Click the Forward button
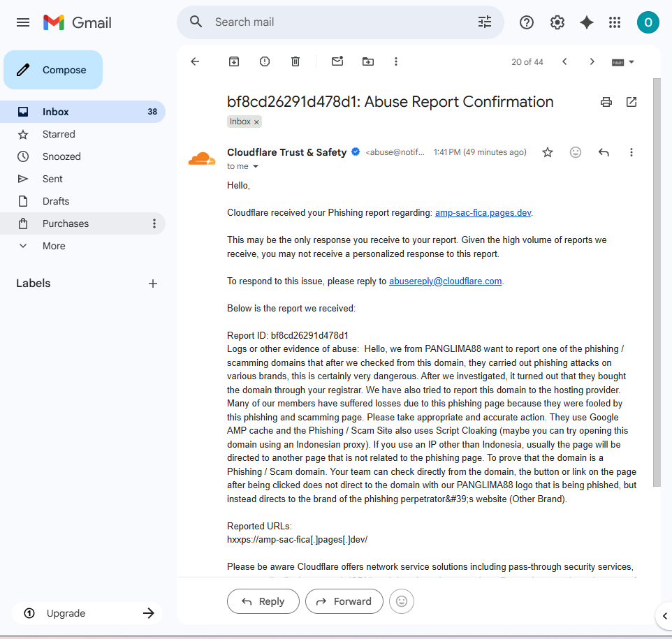The height and width of the screenshot is (639, 672). pos(344,601)
